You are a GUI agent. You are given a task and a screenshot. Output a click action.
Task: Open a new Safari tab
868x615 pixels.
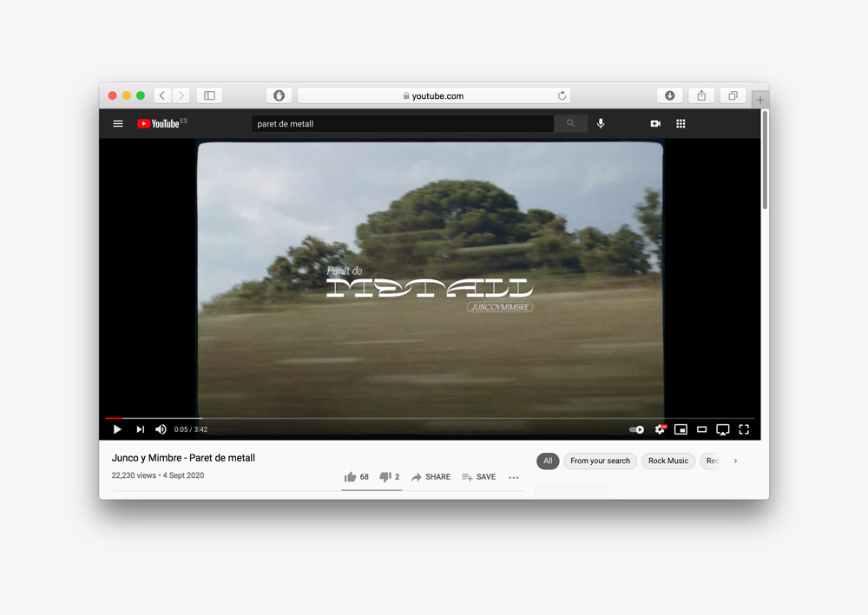click(x=760, y=100)
